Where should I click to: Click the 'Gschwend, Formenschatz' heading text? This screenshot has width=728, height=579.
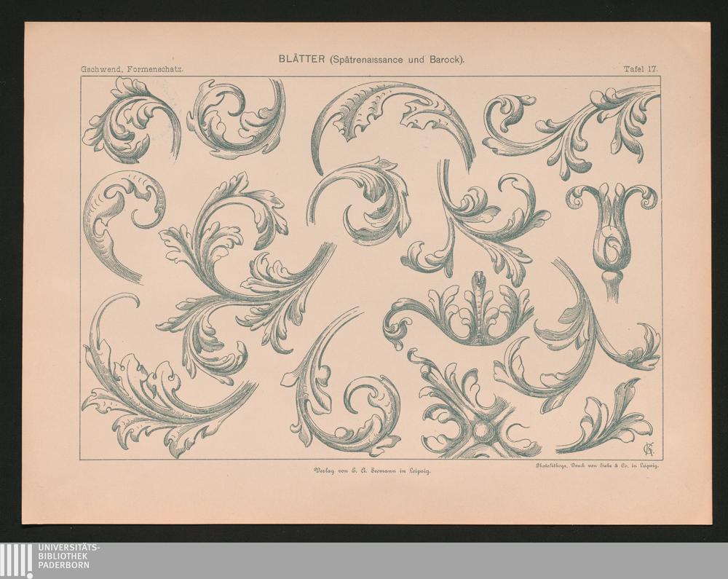(x=127, y=70)
